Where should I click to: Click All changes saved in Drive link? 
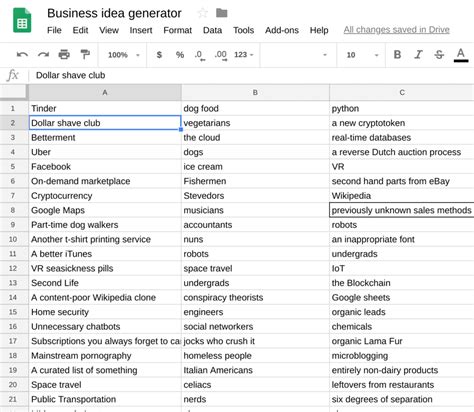(x=396, y=30)
